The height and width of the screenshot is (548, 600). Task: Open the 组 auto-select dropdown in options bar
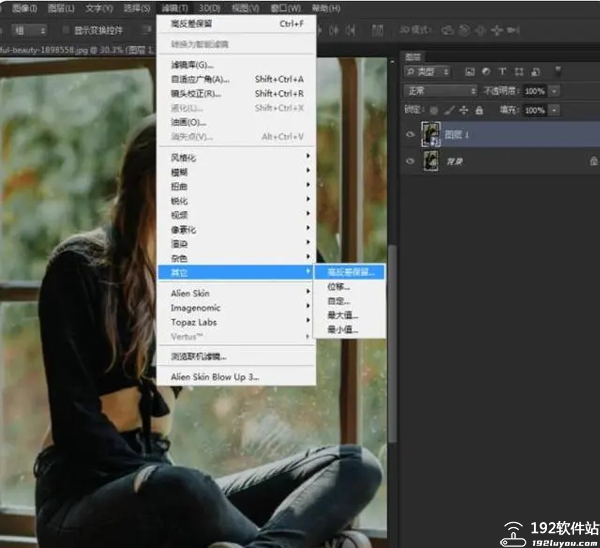[x=28, y=31]
